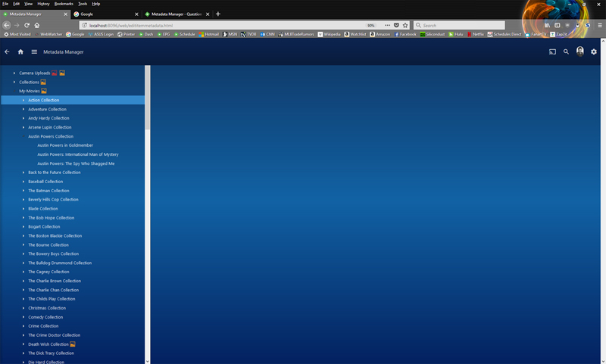Open the Schedules Direct bookmark

504,34
